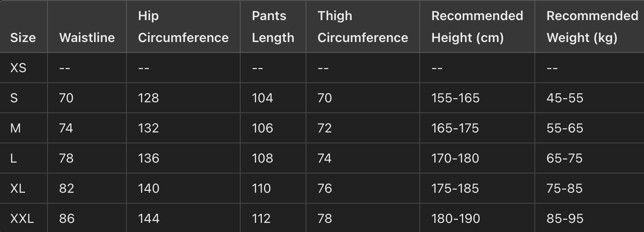Click the S size row label
644x232 pixels.
(14, 98)
